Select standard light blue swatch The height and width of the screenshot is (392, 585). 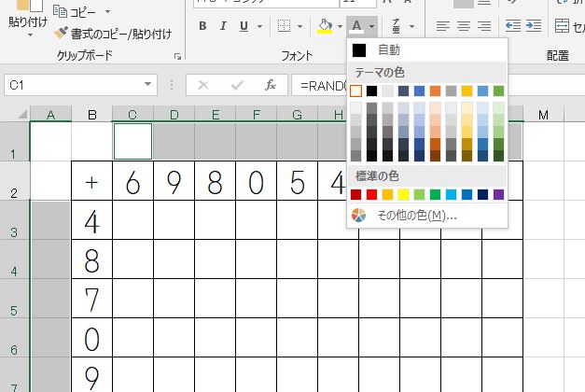pos(451,194)
